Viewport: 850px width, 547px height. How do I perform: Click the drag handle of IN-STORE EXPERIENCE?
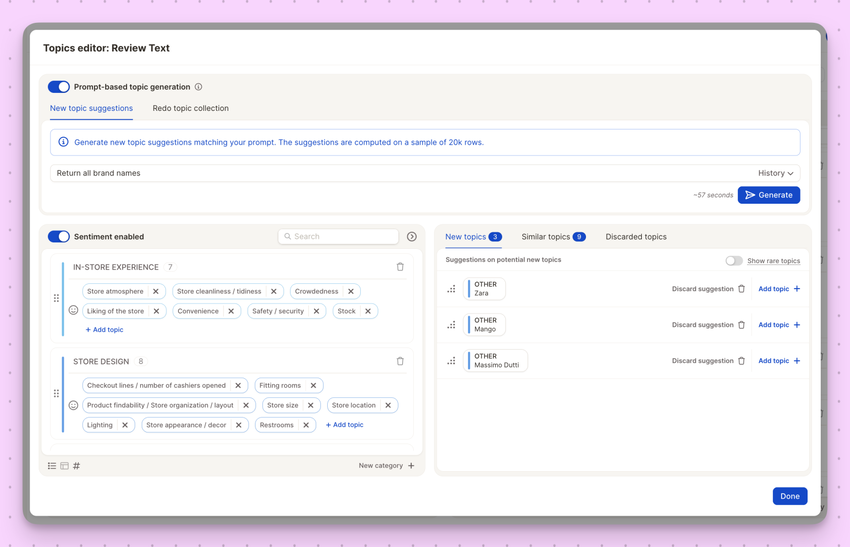(56, 298)
